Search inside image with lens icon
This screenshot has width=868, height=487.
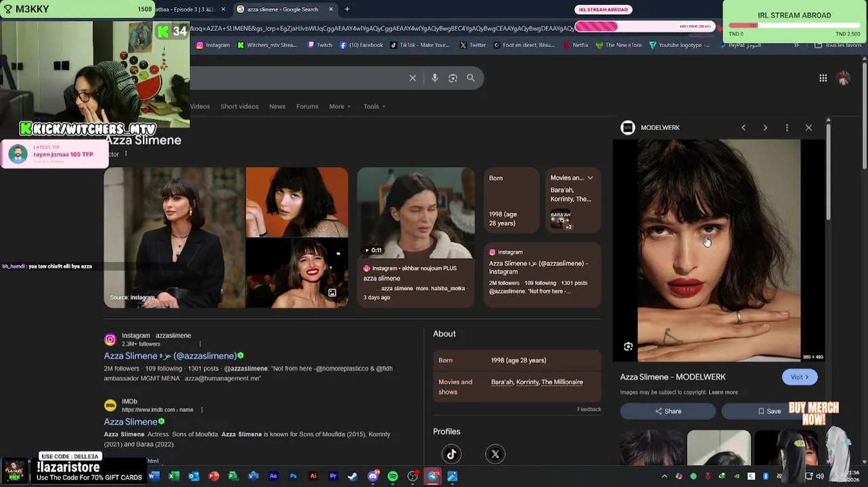[x=628, y=346]
